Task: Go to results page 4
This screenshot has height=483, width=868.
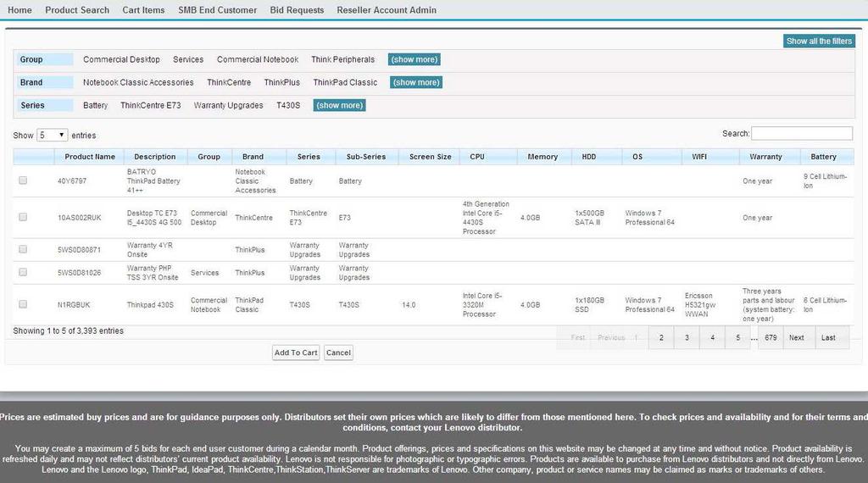Action: (x=712, y=337)
